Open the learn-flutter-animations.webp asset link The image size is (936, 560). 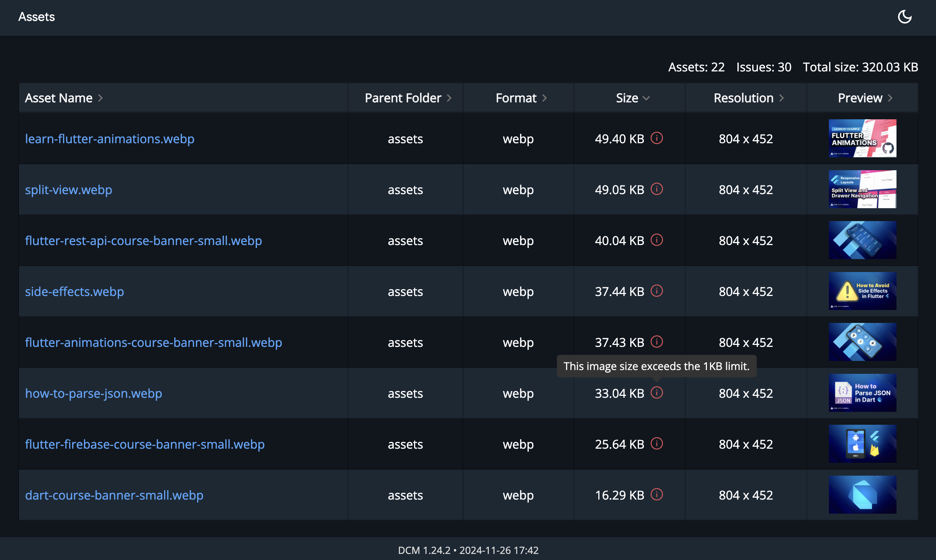(x=109, y=138)
